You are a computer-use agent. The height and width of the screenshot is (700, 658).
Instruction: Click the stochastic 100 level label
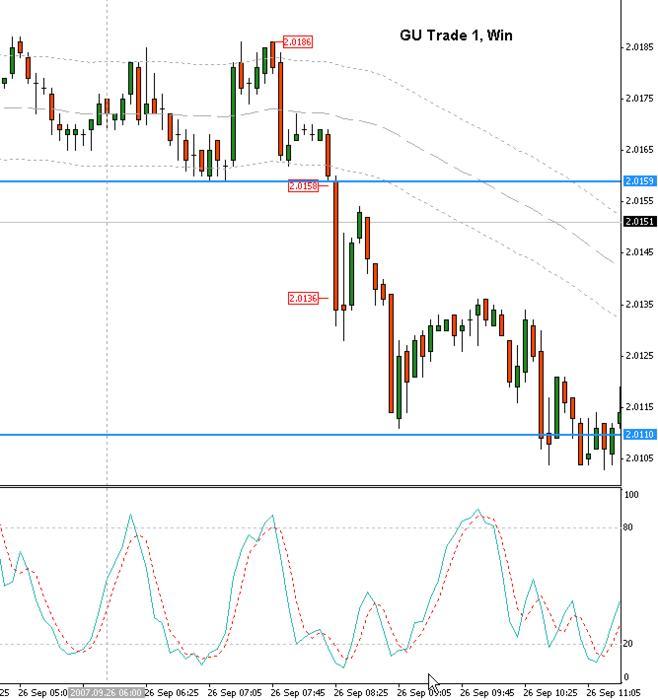click(631, 495)
